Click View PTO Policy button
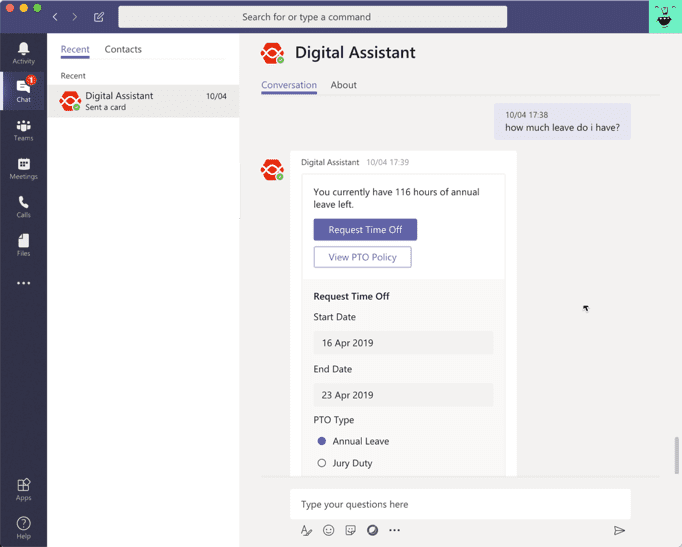 [362, 257]
